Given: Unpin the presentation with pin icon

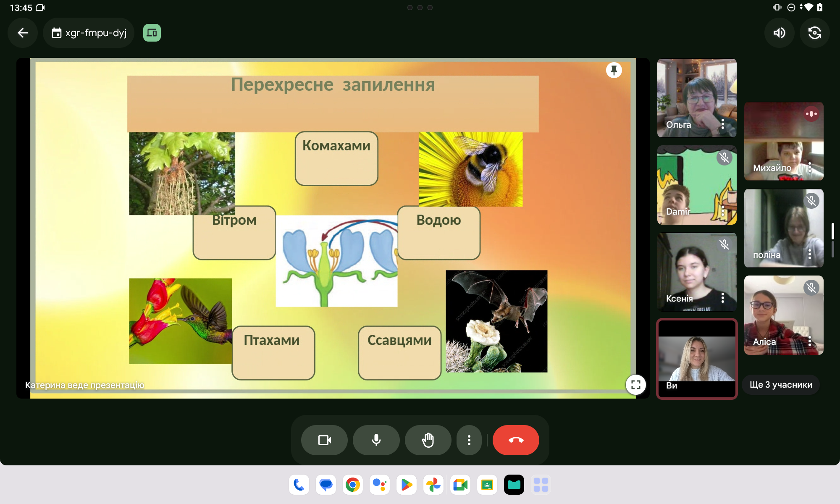Looking at the screenshot, I should (614, 70).
